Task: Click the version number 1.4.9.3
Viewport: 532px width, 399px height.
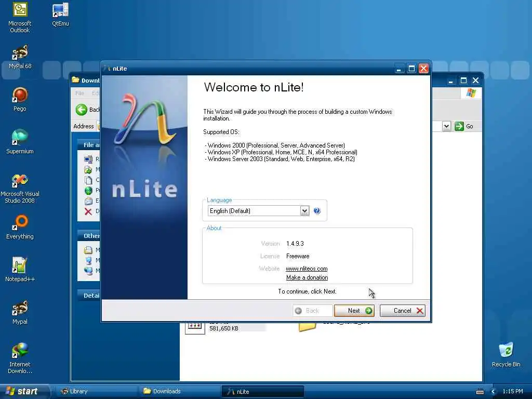Action: coord(295,244)
